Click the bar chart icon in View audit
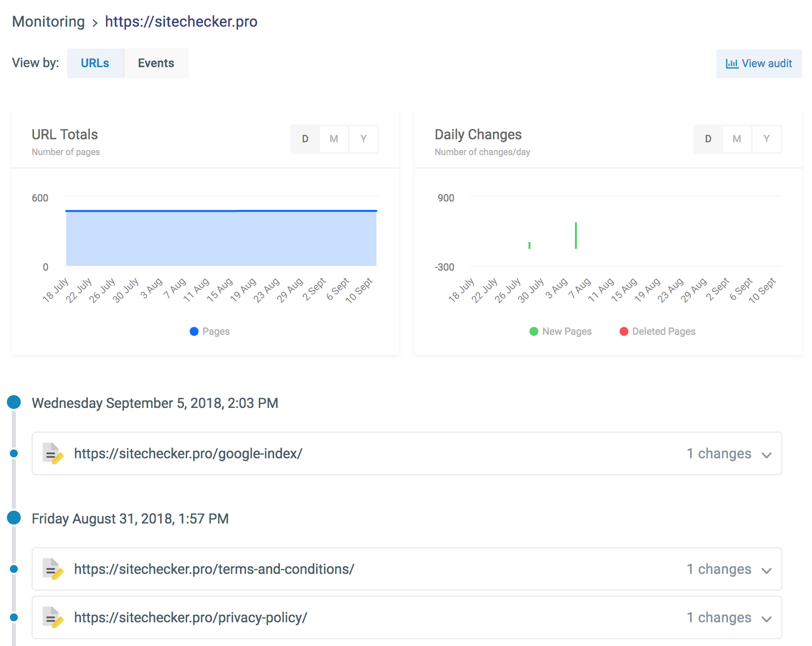The width and height of the screenshot is (812, 646). point(731,64)
